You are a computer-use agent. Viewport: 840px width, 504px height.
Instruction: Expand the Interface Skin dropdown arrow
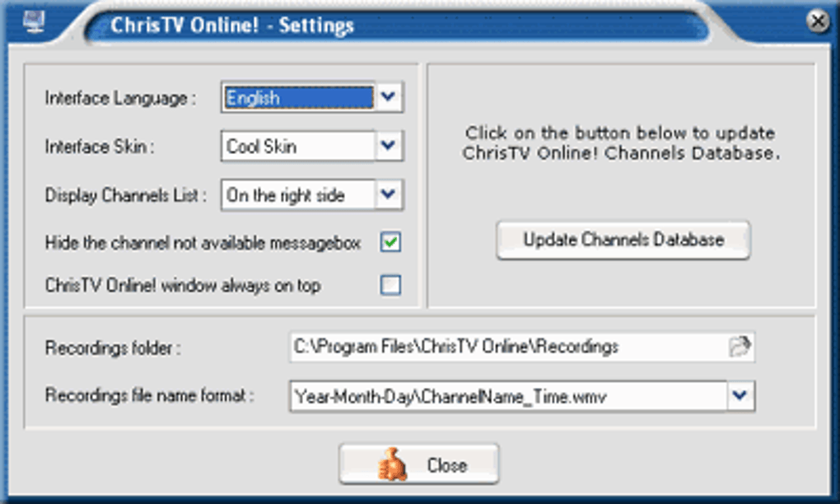[388, 146]
